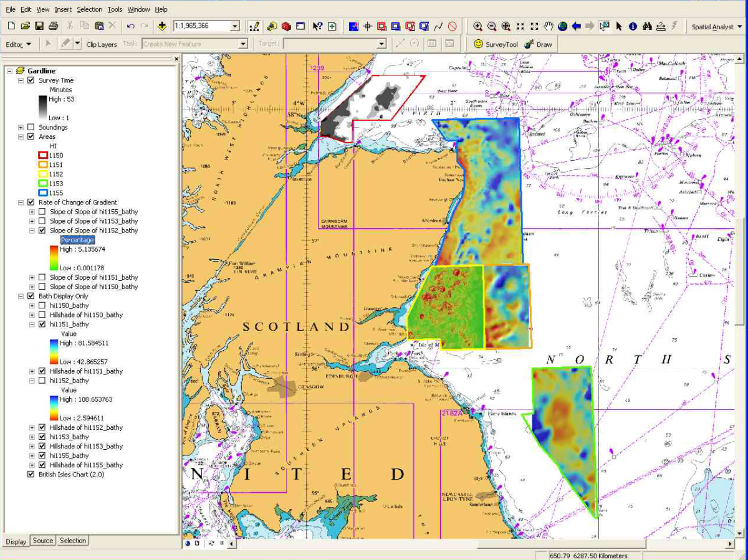This screenshot has height=560, width=748.
Task: Click the Fixed Zoom Out arrows icon
Action: click(x=534, y=26)
